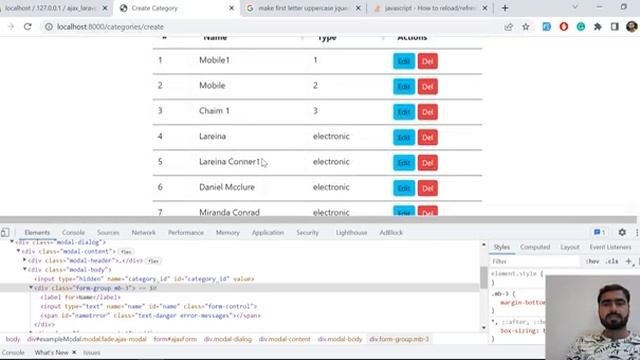Close the What's New drawer tab
This screenshot has height=360, width=640.
click(74, 352)
